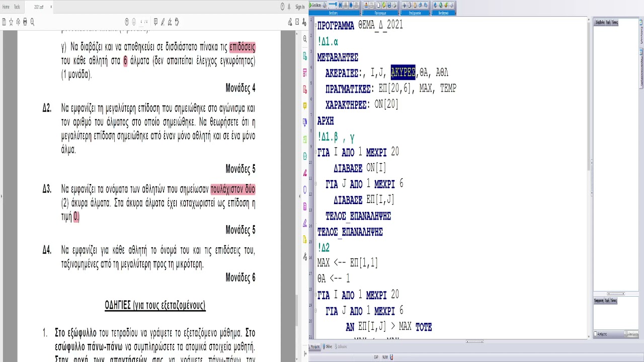Click the PDF highlight pen icon

tap(163, 22)
